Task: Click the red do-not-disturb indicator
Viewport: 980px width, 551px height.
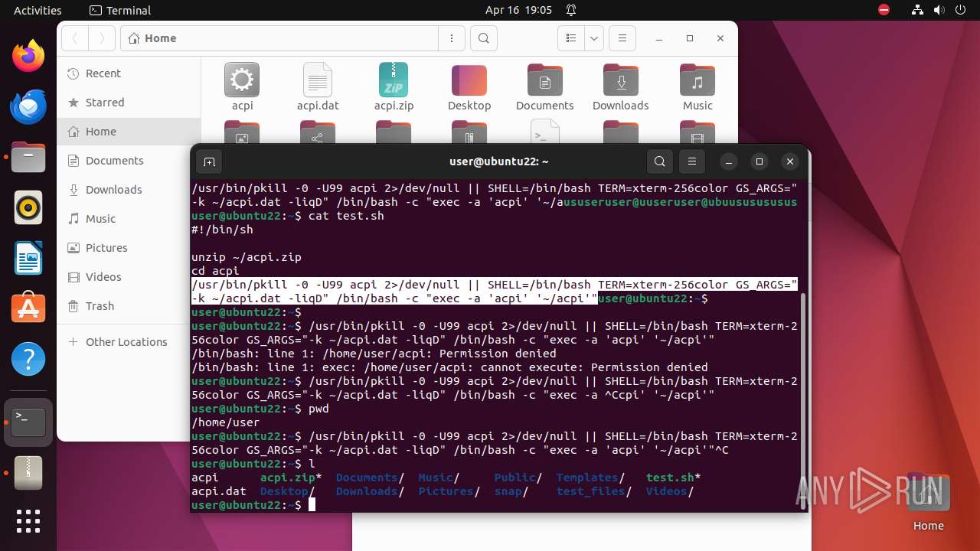Action: 884,10
